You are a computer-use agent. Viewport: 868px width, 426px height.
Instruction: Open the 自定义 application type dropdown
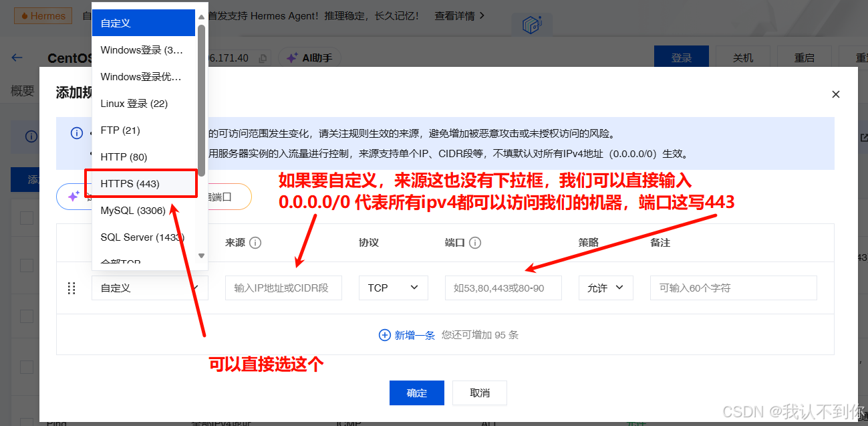click(x=150, y=288)
